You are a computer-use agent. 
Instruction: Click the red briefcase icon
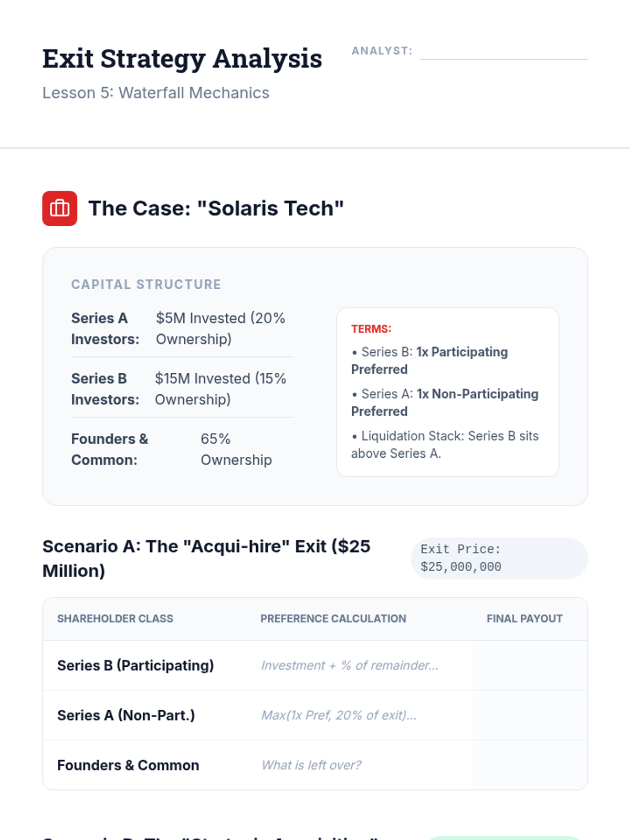59,208
